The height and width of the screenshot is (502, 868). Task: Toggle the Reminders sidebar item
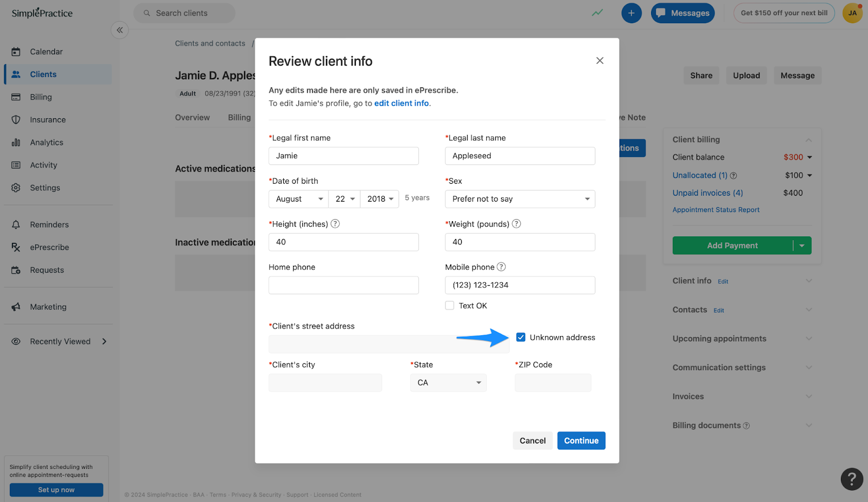pos(49,224)
